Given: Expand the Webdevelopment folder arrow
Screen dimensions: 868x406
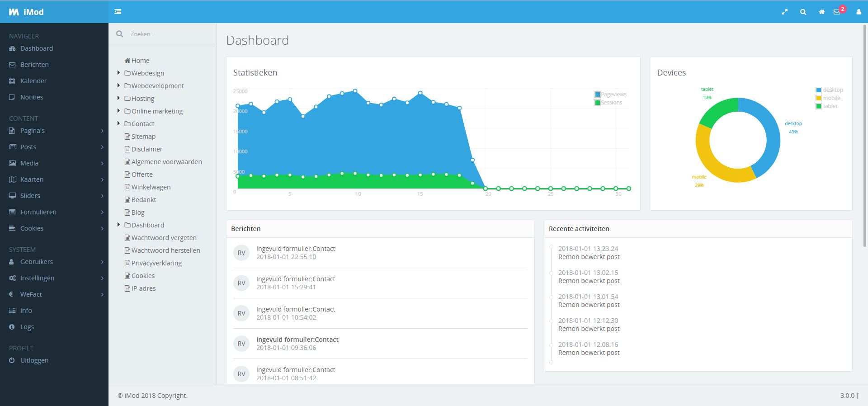Looking at the screenshot, I should coord(118,85).
